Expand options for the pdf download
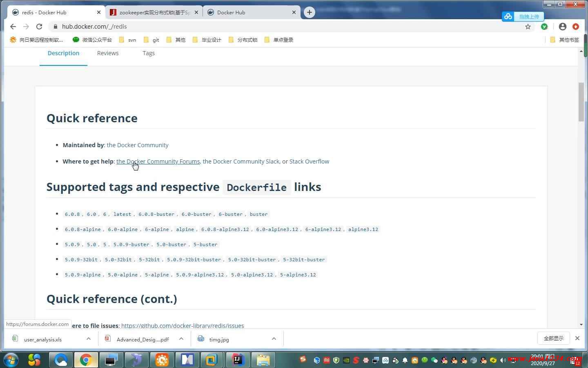Image resolution: width=588 pixels, height=368 pixels. click(181, 339)
